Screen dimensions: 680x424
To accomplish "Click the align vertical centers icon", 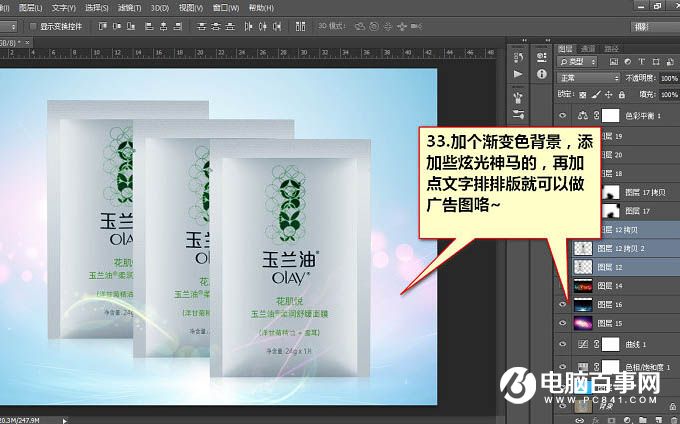I will pyautogui.click(x=117, y=26).
